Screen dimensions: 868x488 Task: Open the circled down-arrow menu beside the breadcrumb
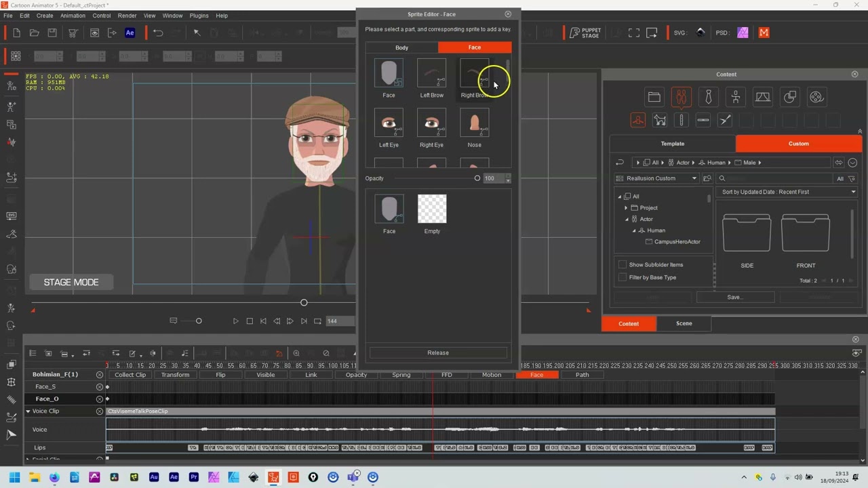point(852,163)
